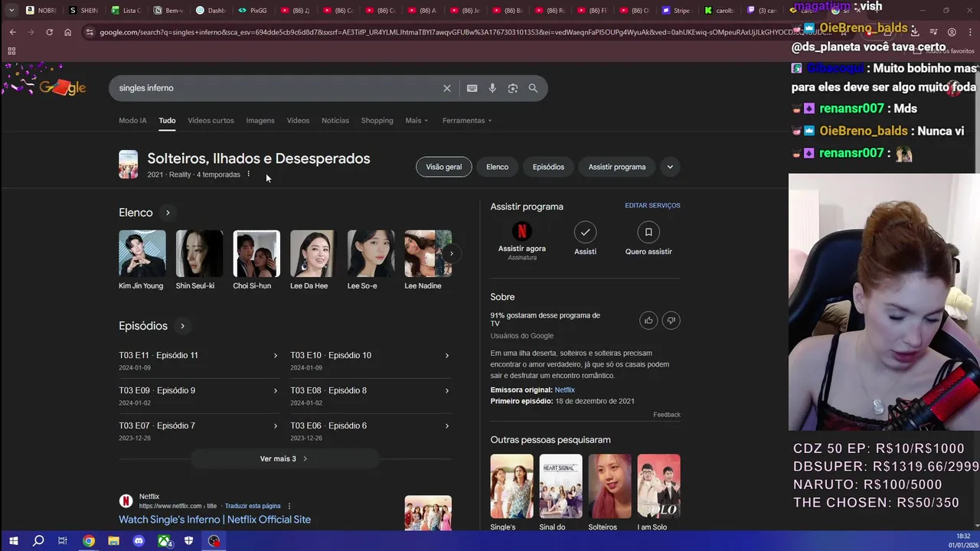This screenshot has width=980, height=551.
Task: Open Discord from the taskbar
Action: pyautogui.click(x=139, y=541)
